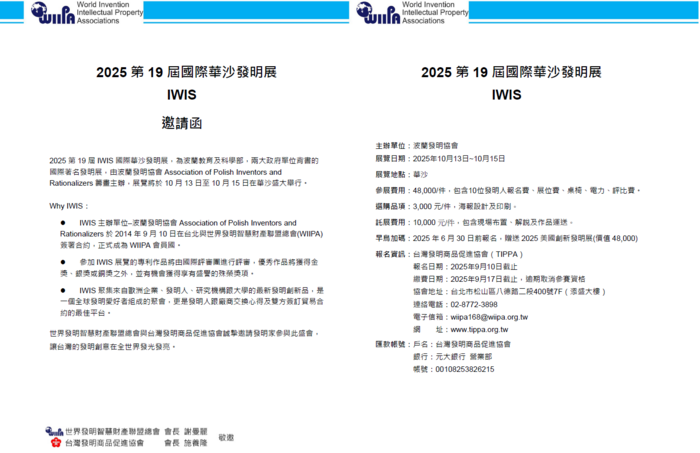Click 'World Invention Intellectual Property Associations' on right header
700x453 pixels.
(435, 12)
